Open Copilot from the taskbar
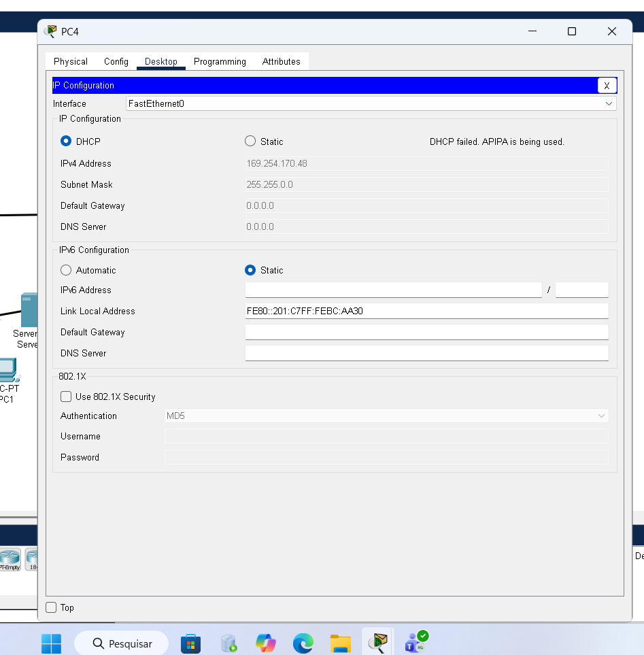The image size is (644, 655). [x=266, y=643]
